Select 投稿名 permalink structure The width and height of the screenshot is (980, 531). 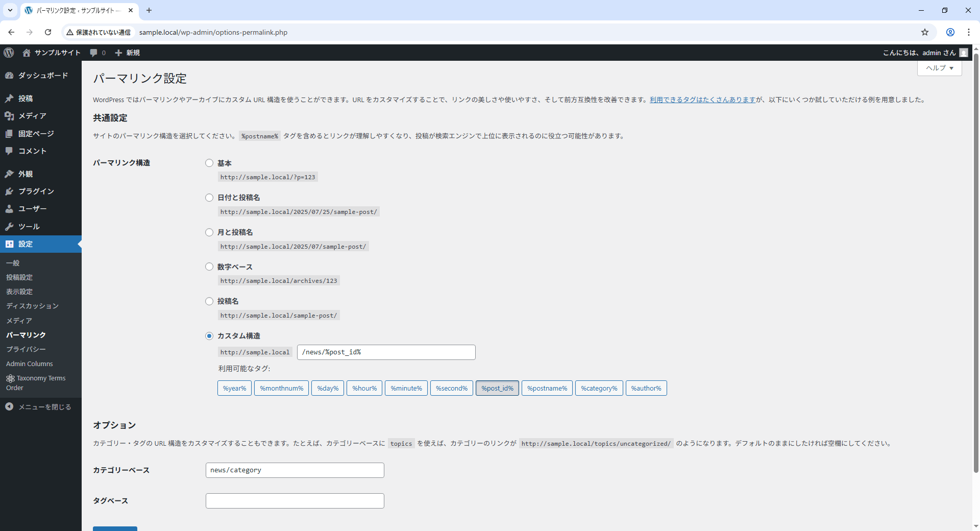click(x=209, y=301)
